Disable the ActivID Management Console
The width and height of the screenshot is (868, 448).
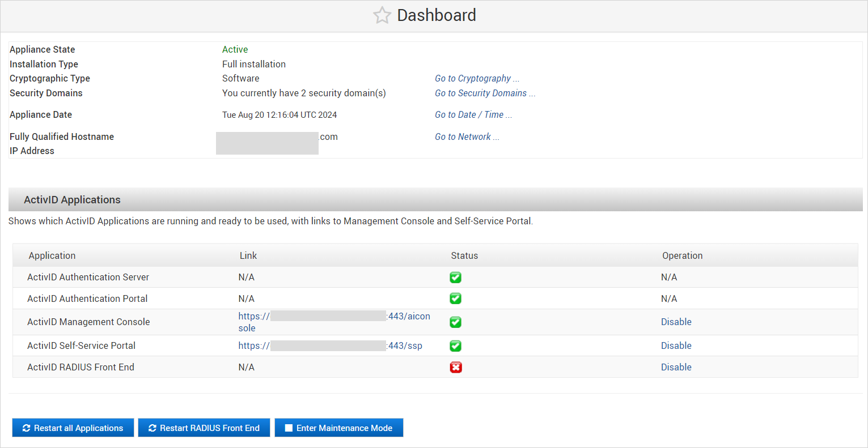(676, 322)
